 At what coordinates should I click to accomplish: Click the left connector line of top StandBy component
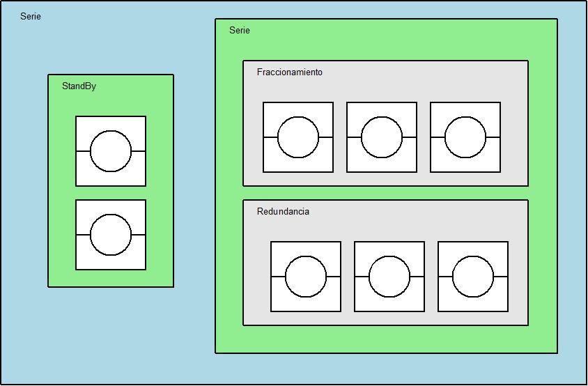click(83, 151)
